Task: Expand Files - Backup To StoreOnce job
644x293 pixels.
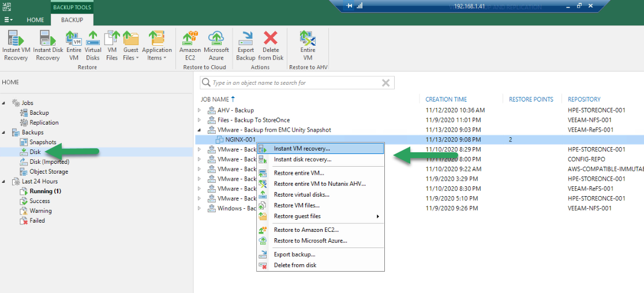Action: pyautogui.click(x=200, y=120)
